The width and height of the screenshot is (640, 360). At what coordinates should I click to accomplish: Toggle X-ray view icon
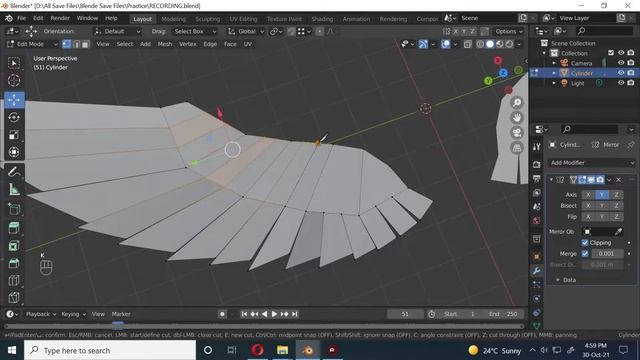(468, 44)
